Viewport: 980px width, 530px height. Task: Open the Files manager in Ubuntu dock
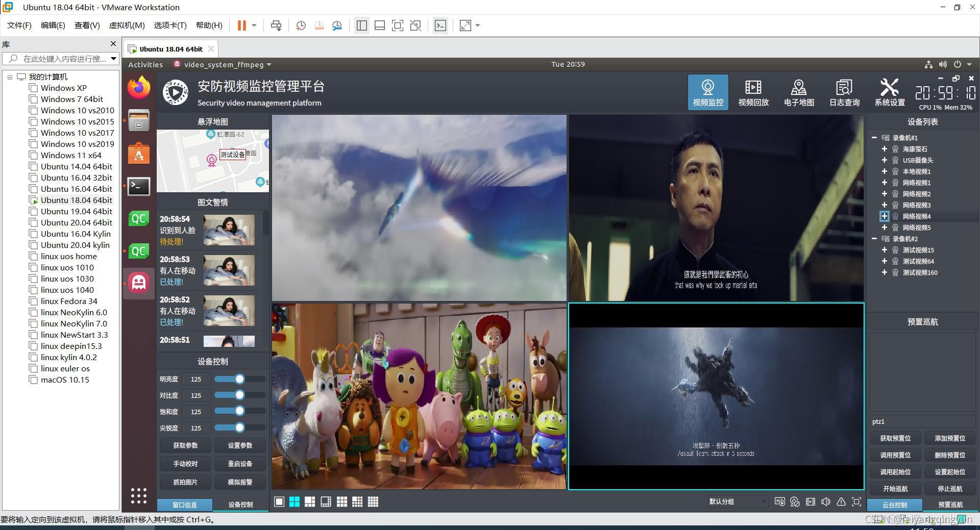tap(139, 120)
